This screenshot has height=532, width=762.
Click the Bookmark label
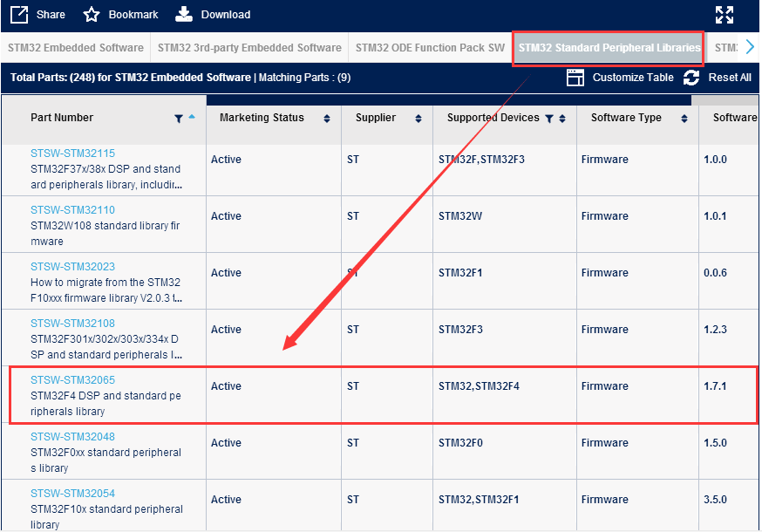[x=133, y=15]
